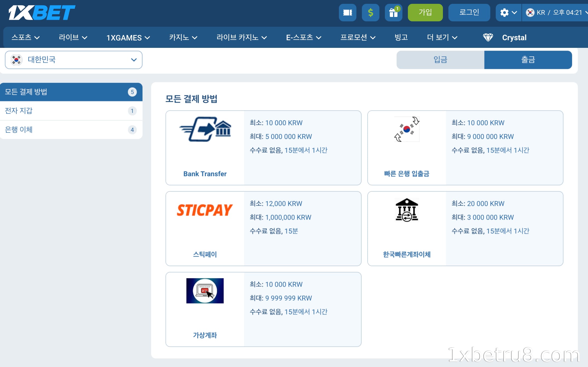Select 전자 지갑 category in sidebar
The image size is (588, 367).
[x=71, y=111]
